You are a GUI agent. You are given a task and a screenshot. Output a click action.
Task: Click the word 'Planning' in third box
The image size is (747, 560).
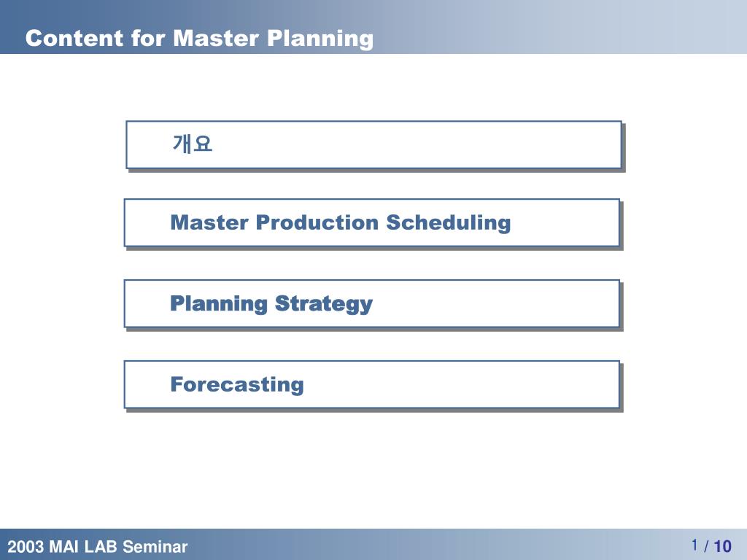coord(219,304)
